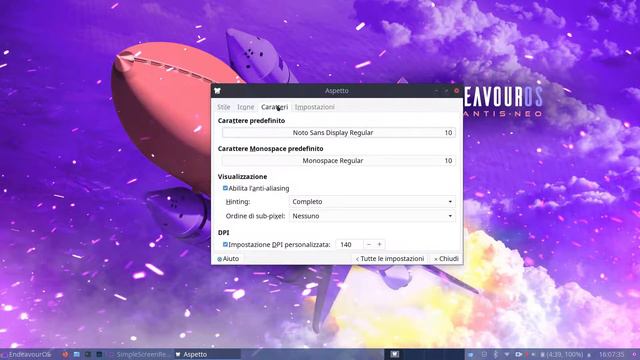Toggle Abilita l'anti-aliasing checkbox
The image size is (640, 360).
pyautogui.click(x=225, y=188)
